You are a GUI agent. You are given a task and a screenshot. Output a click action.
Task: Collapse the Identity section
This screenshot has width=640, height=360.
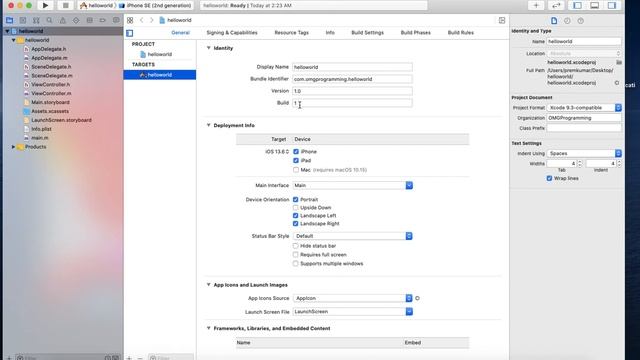click(209, 48)
